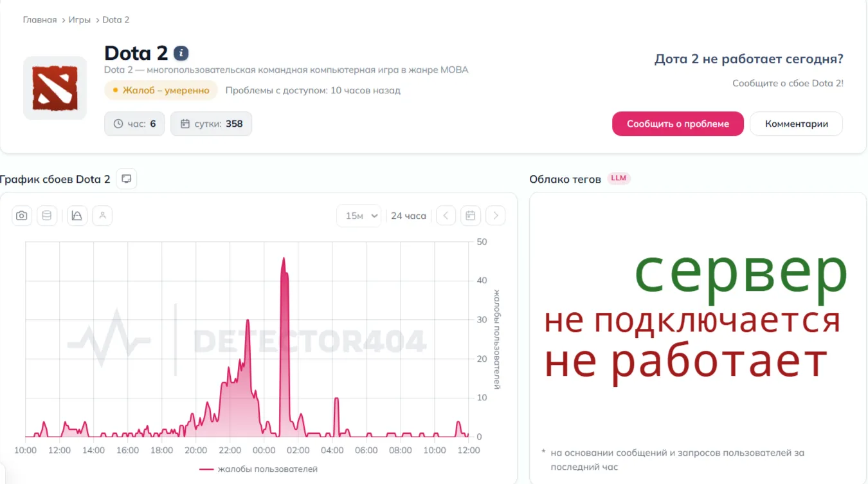Click Сообщите о сбое Dota 2! text
The image size is (868, 484).
[788, 84]
